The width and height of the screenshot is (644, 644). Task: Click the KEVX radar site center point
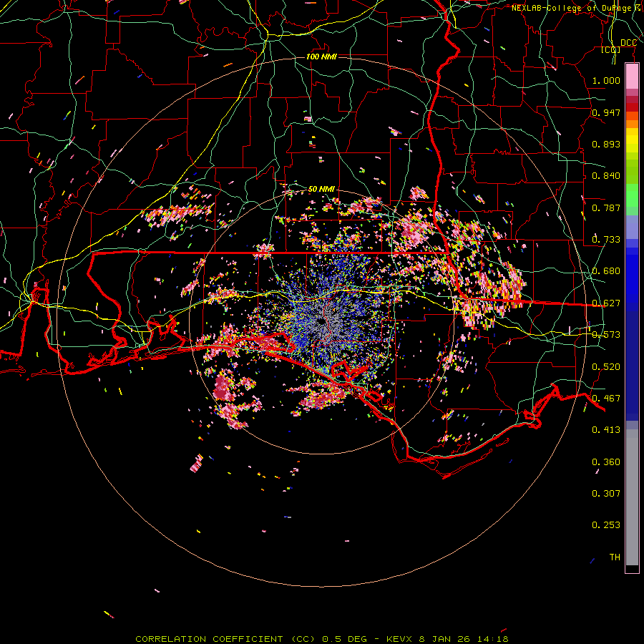323,321
